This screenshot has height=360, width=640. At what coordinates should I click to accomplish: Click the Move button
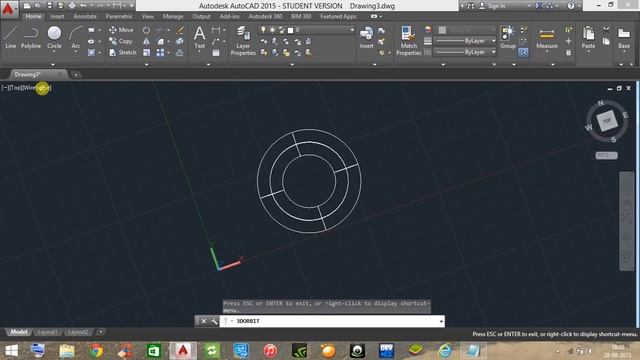(x=121, y=30)
